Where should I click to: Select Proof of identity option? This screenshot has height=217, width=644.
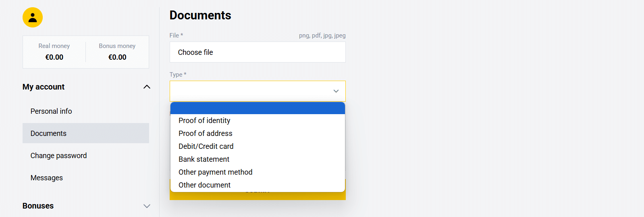pos(204,121)
